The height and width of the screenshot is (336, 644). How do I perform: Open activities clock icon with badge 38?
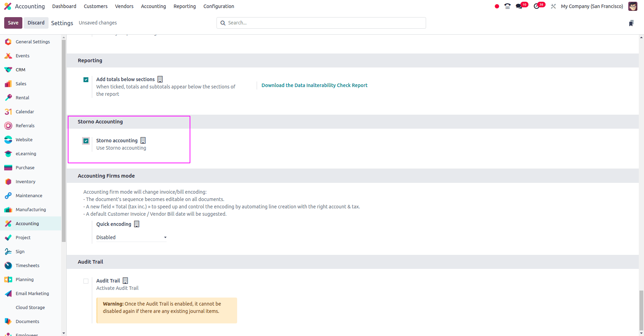click(537, 6)
